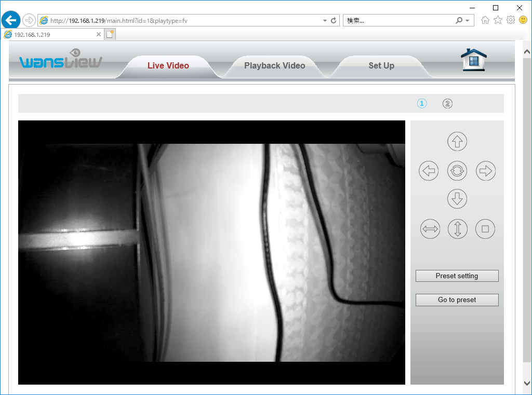This screenshot has width=532, height=395.
Task: Click the search magnifier icon
Action: click(459, 20)
